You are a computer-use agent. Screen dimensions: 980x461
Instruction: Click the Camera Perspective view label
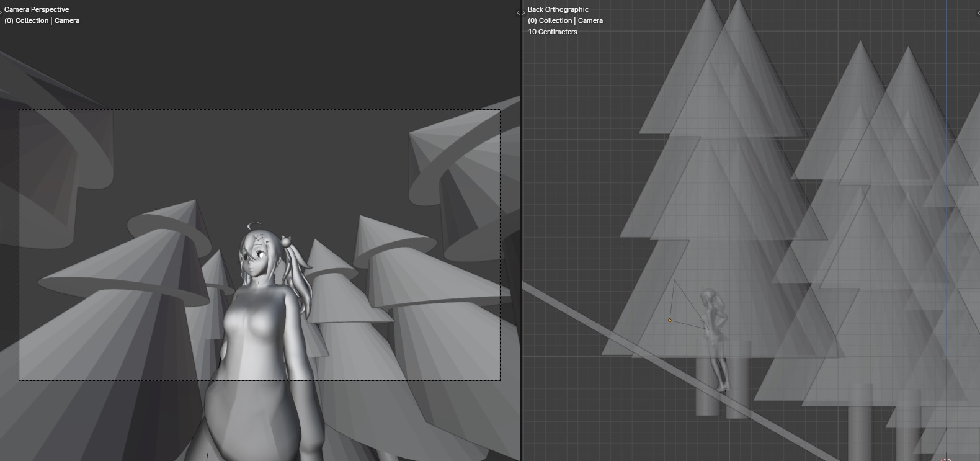pos(37,9)
